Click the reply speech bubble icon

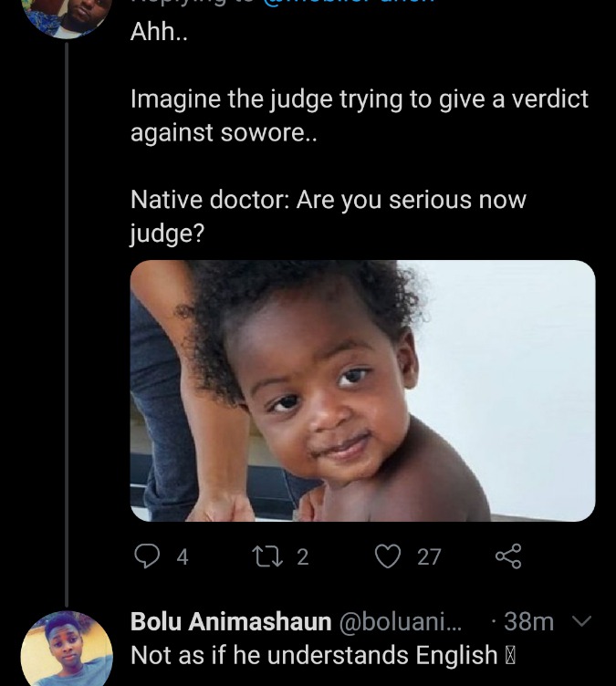point(146,556)
